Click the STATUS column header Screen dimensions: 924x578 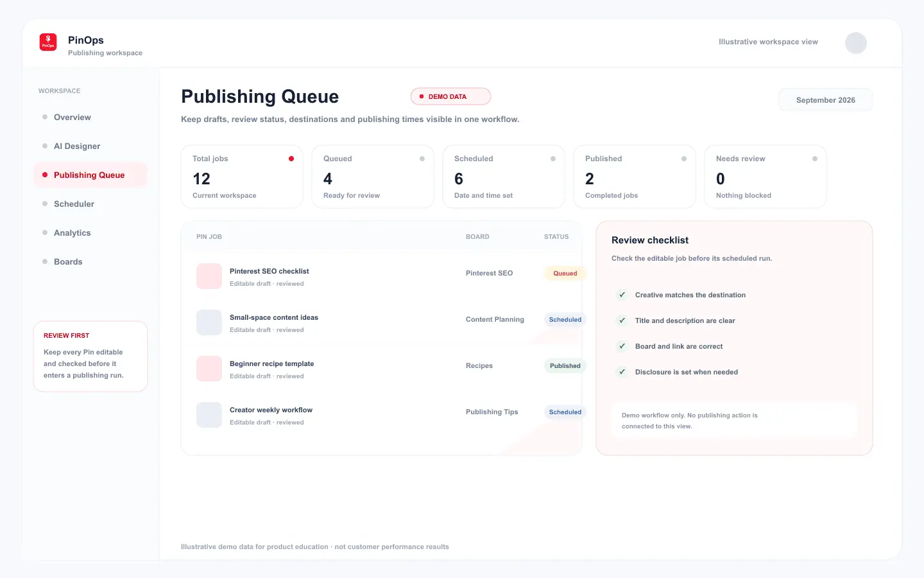(556, 237)
